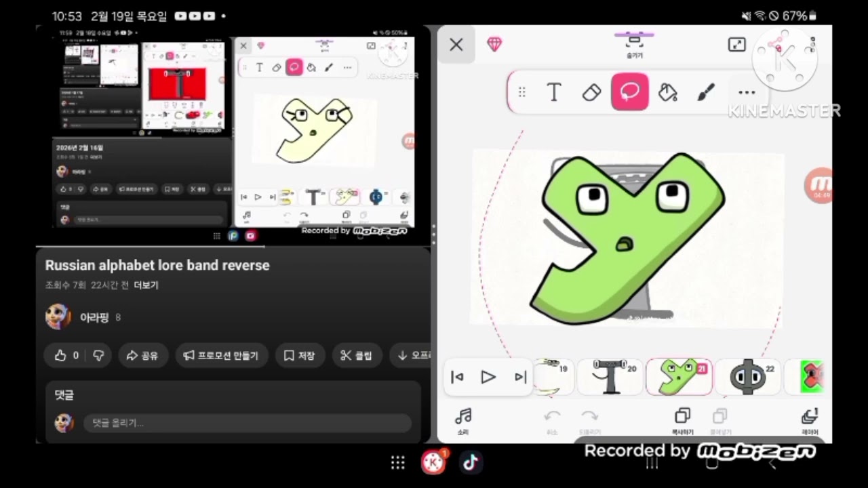Open the sound 소리 music note icon
This screenshot has width=868, height=488.
463,420
